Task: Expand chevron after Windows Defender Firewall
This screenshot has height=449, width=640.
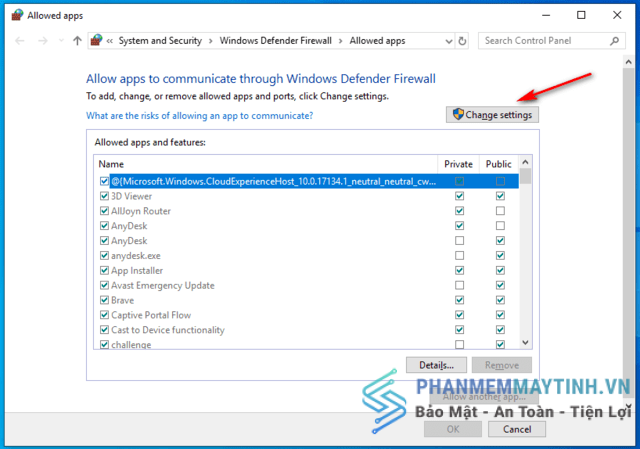Action: (x=340, y=41)
